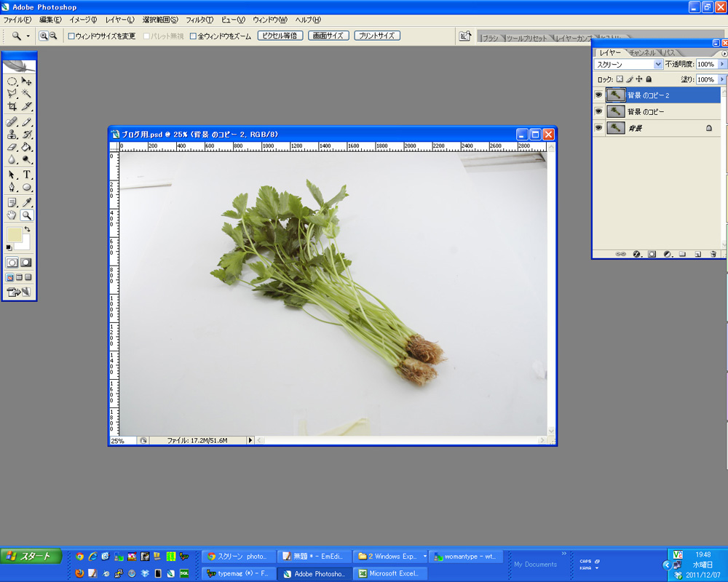728x582 pixels.
Task: Select the Pencil tool
Action: [26, 122]
